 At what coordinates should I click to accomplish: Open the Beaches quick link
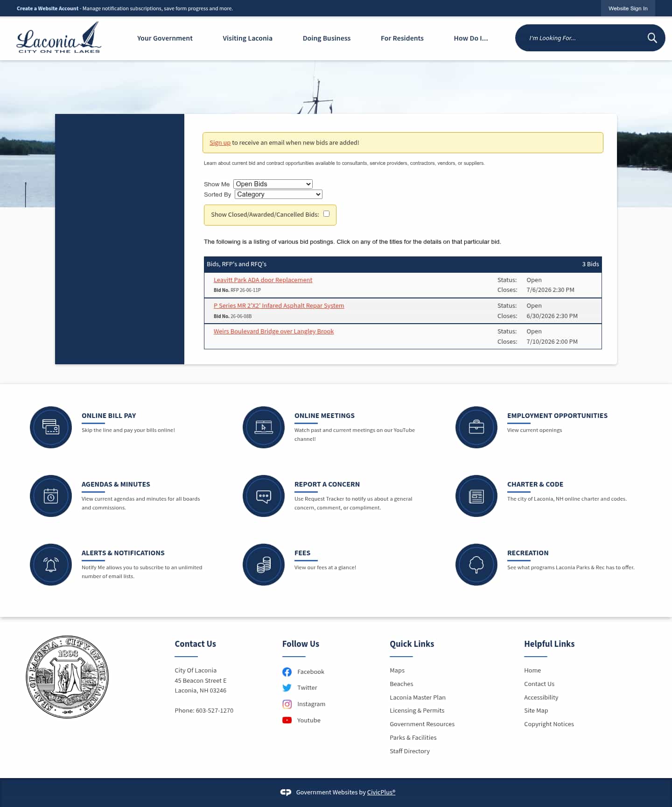(x=401, y=684)
